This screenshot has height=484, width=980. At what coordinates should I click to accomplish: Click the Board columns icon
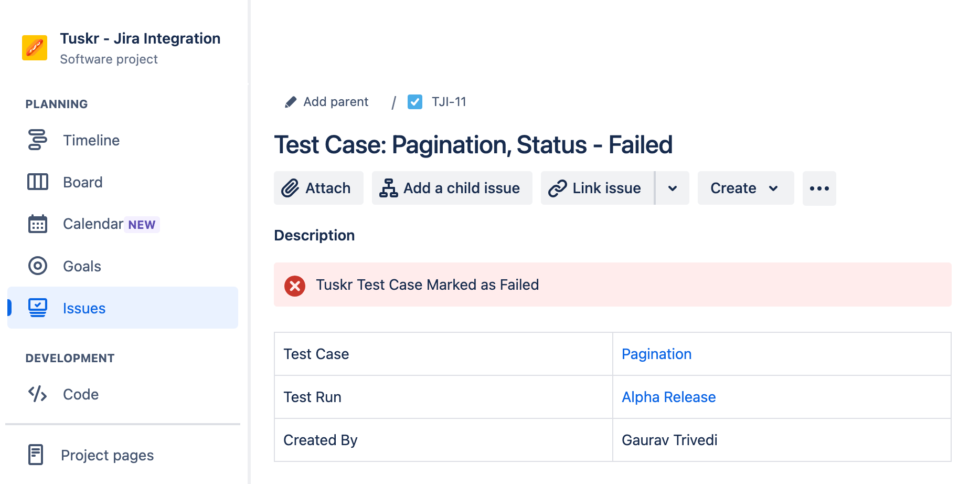click(x=37, y=182)
